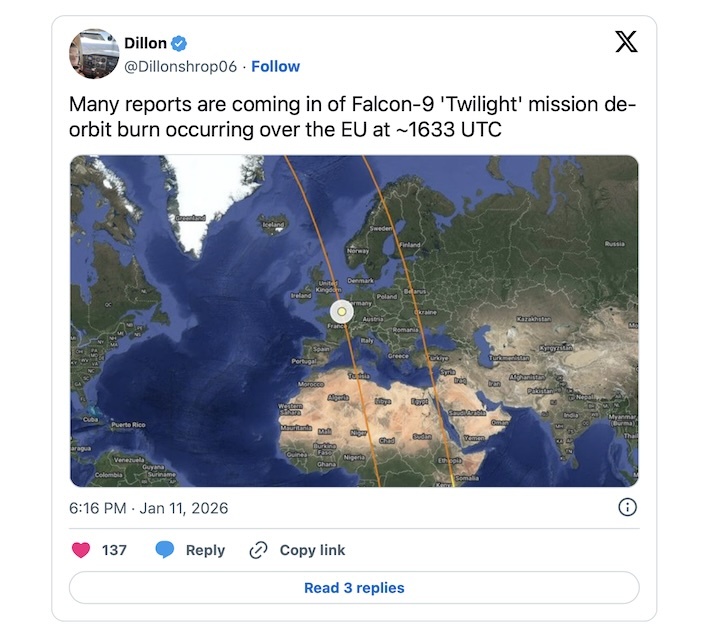The height and width of the screenshot is (634, 720).
Task: Click the blue verified checkmark badge
Action: coord(179,43)
